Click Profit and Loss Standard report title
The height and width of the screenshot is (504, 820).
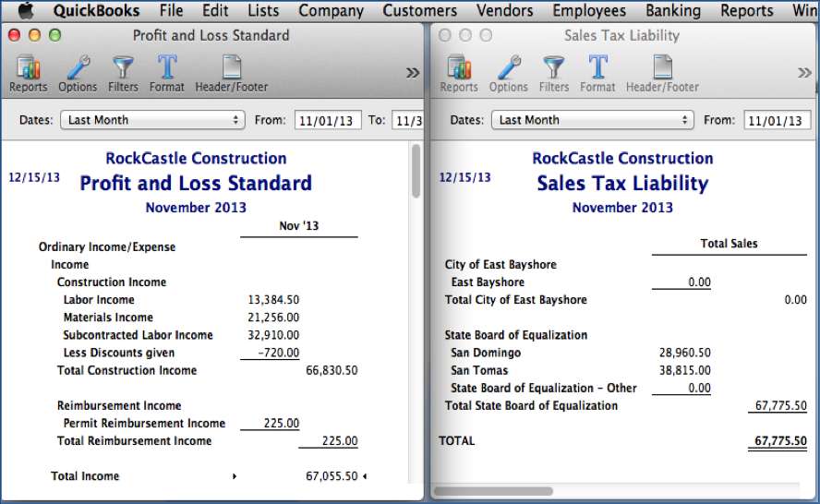pyautogui.click(x=196, y=184)
